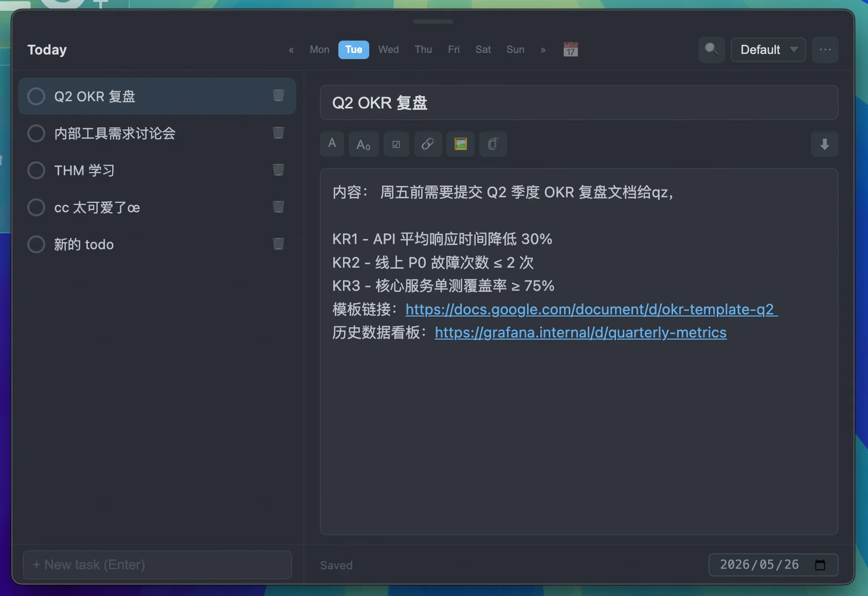The width and height of the screenshot is (868, 596).
Task: Select the Sat day tab
Action: click(483, 49)
